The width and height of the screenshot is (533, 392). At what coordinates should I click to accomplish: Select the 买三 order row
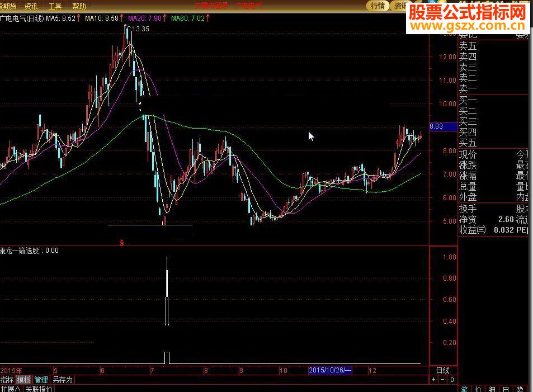point(468,121)
